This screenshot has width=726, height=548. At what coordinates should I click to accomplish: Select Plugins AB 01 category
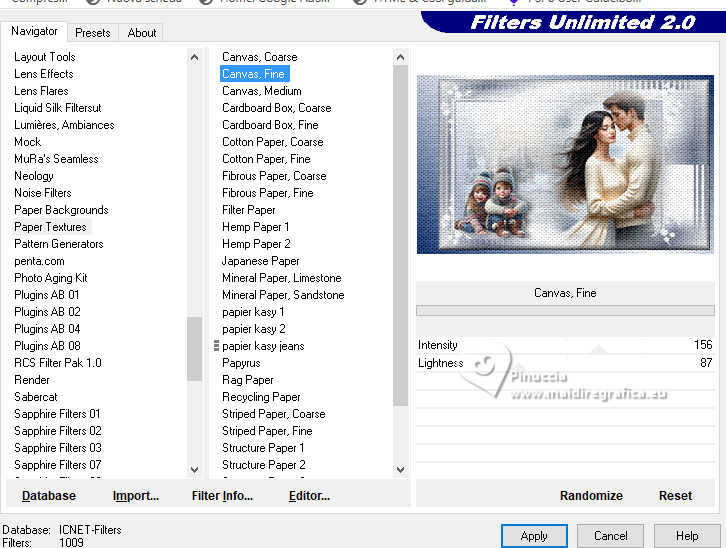[x=46, y=295]
